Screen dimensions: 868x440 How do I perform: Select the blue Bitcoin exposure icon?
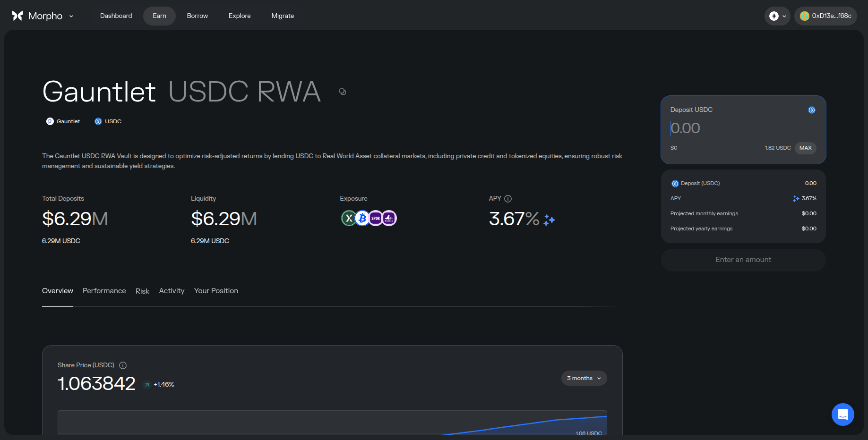[x=362, y=218]
